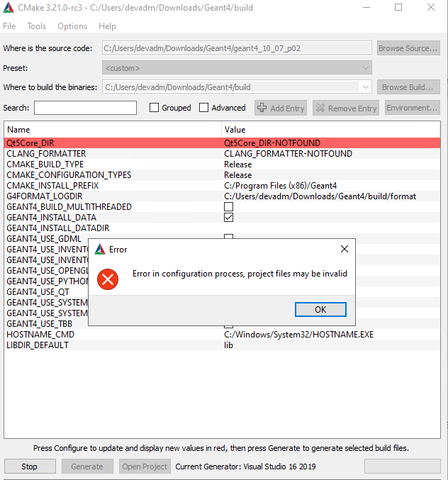Click the Browse Build button
The image size is (448, 480).
tap(408, 87)
